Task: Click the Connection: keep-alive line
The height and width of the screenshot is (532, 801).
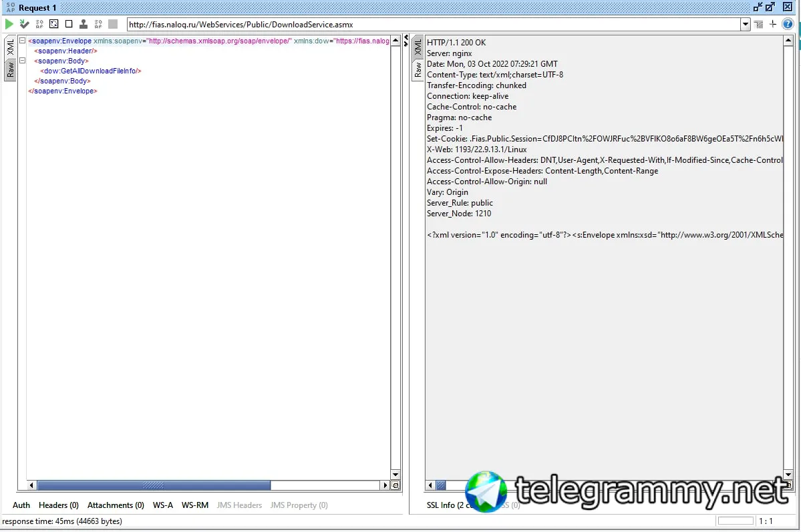Action: click(x=468, y=96)
